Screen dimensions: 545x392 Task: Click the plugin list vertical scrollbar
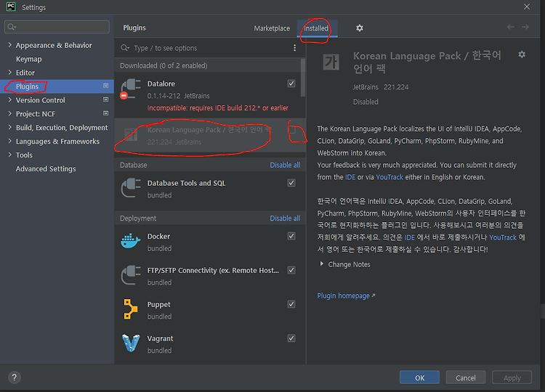point(303,78)
